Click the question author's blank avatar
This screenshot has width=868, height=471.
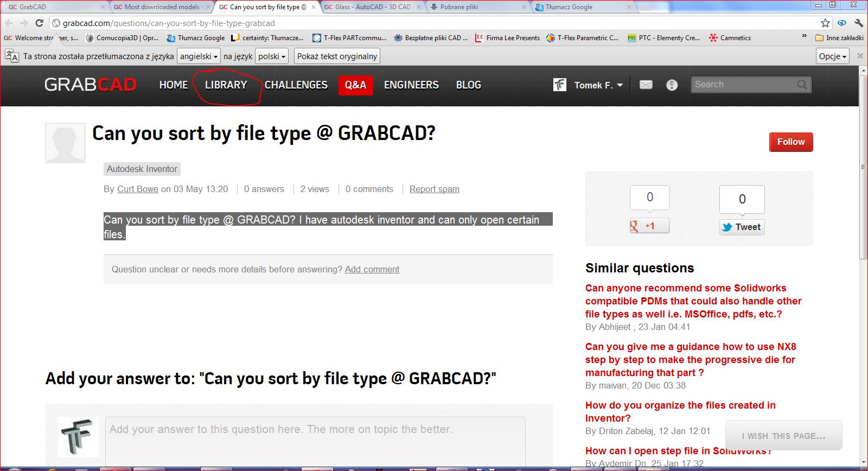pos(65,143)
